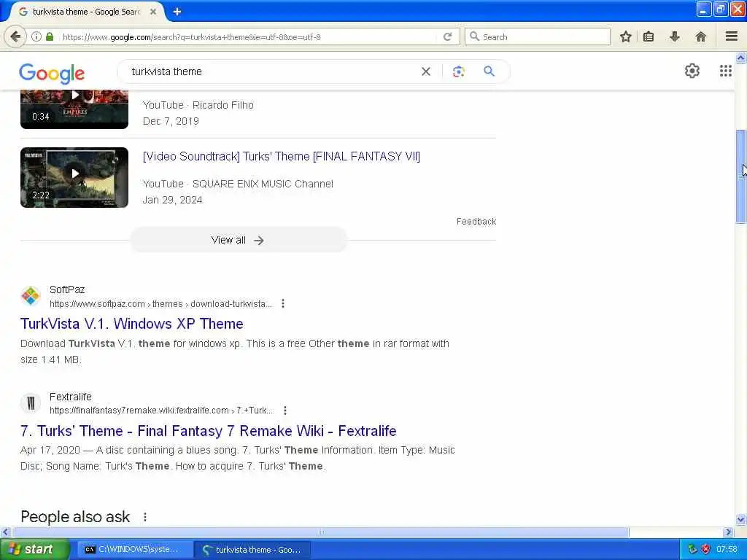The image size is (747, 560).
Task: Search by image with the Lens icon
Action: pos(458,71)
